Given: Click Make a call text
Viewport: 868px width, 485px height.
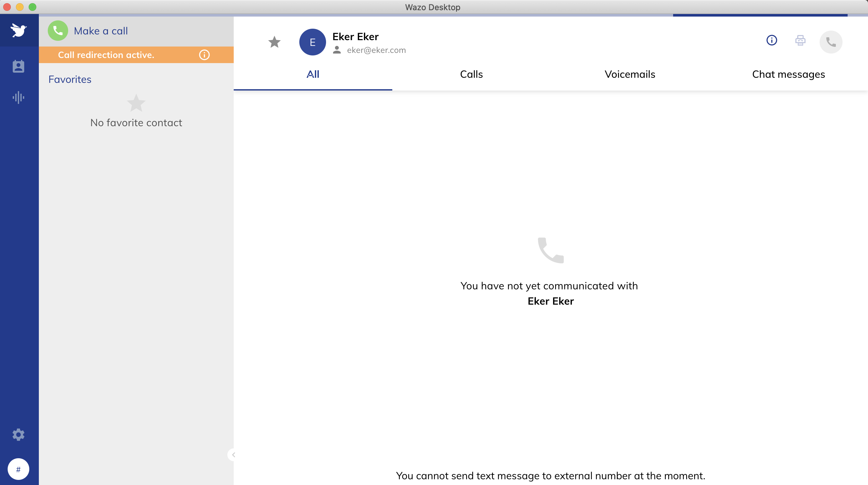Looking at the screenshot, I should (101, 31).
